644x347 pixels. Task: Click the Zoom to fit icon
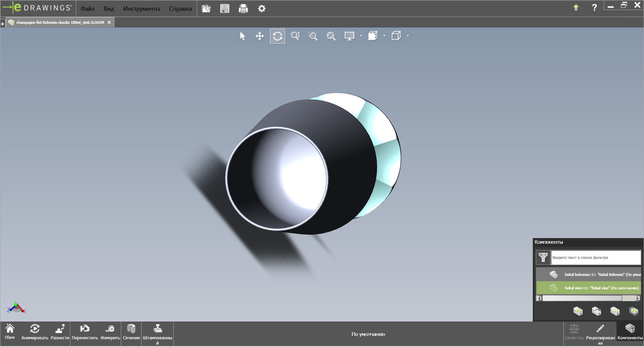[x=331, y=36]
